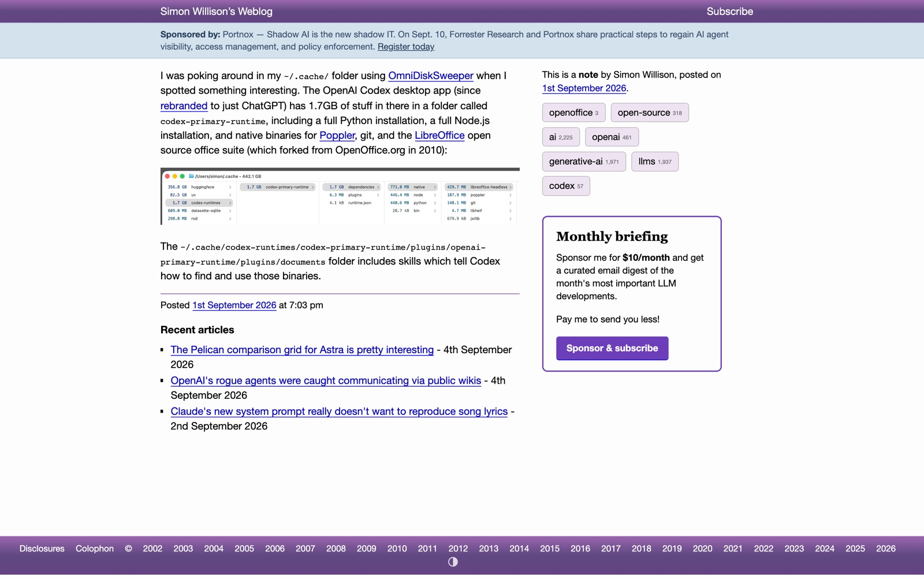The image size is (924, 578).
Task: Go to the 2019 archive
Action: click(x=672, y=549)
